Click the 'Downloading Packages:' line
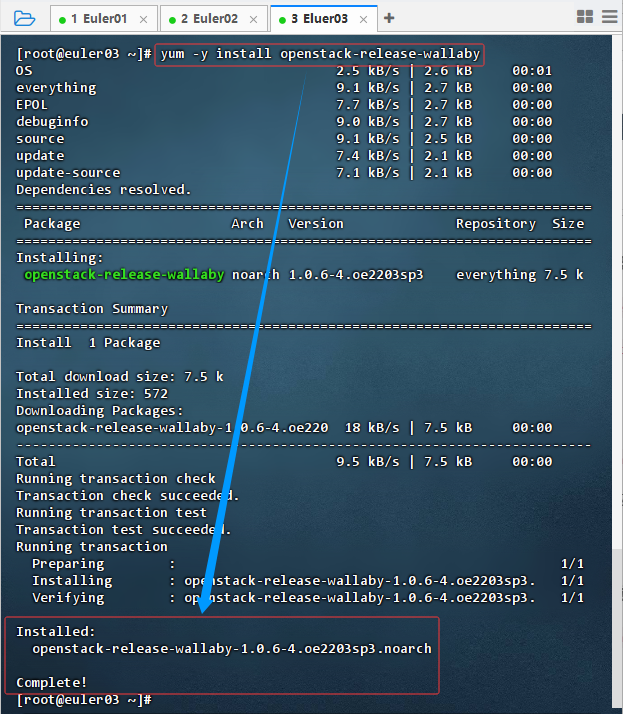The height and width of the screenshot is (714, 623). click(100, 411)
